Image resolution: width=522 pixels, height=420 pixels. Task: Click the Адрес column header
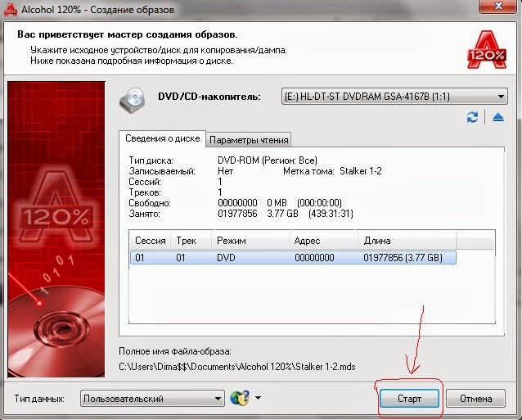323,241
